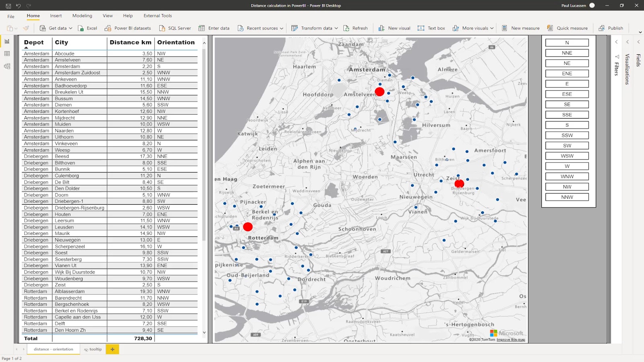Open the View ribbon tab
644x362 pixels.
pyautogui.click(x=107, y=16)
